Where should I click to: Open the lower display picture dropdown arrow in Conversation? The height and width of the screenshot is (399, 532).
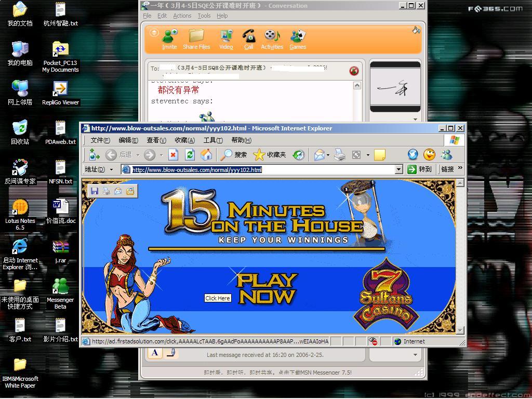click(x=415, y=355)
